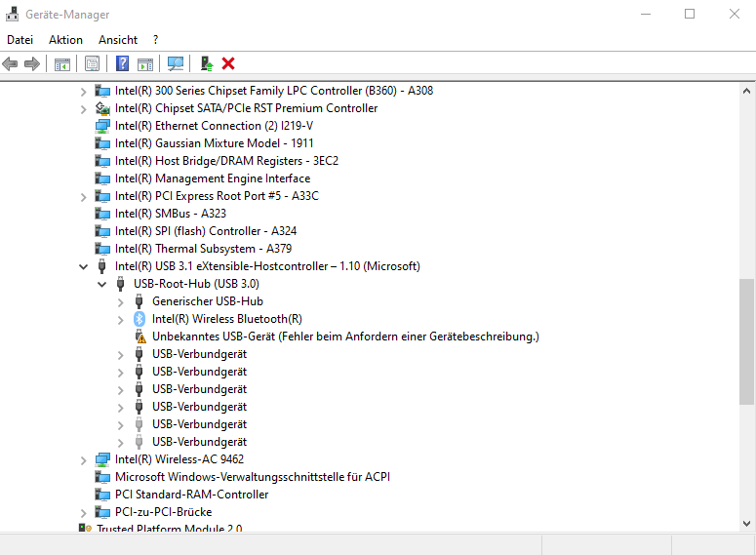Viewport: 756px width, 555px height.
Task: Minimize the Geräte-Manager window
Action: [646, 14]
